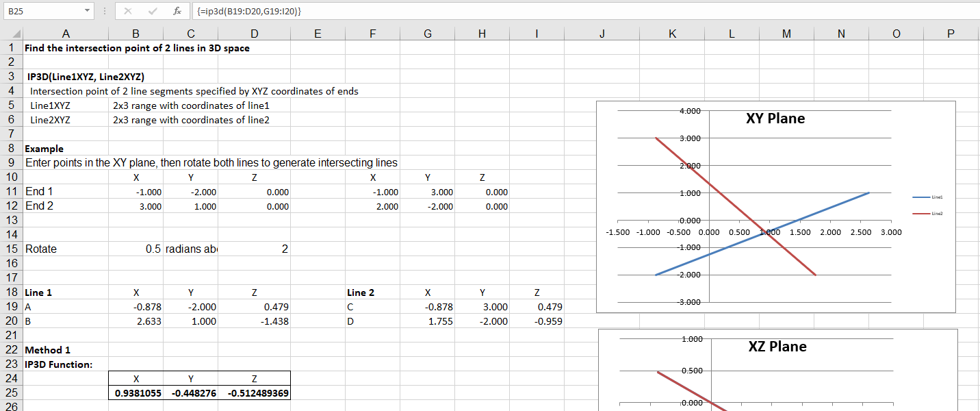This screenshot has width=980, height=411.
Task: Select row 25 header
Action: coord(11,393)
